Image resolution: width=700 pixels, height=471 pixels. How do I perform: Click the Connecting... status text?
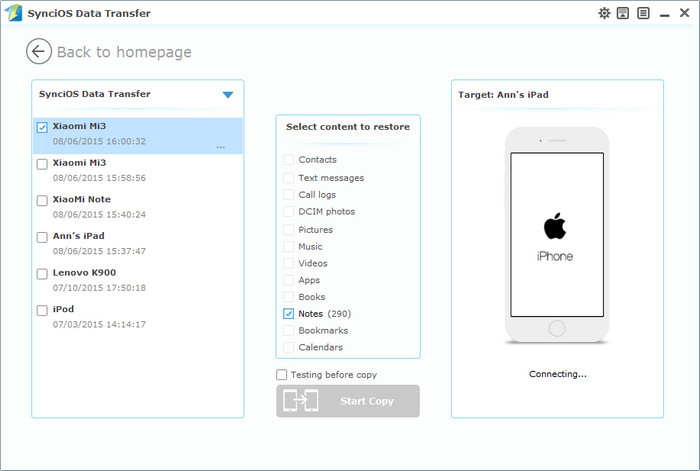558,374
